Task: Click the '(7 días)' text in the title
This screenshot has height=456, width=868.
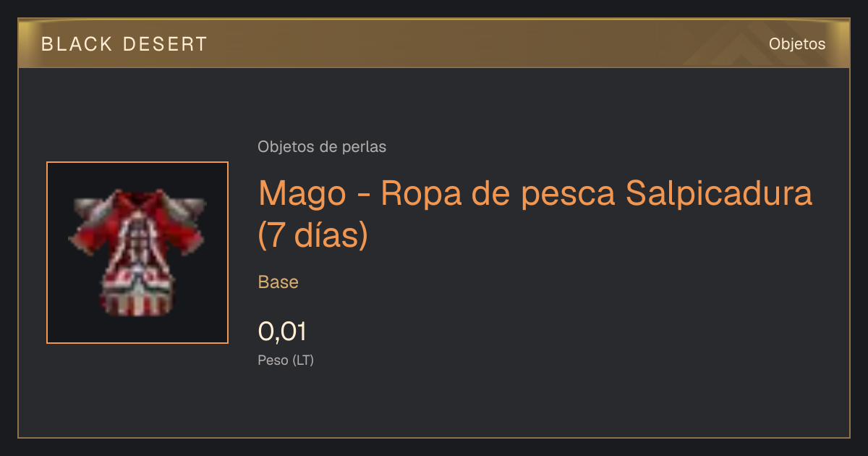Action: (x=313, y=235)
